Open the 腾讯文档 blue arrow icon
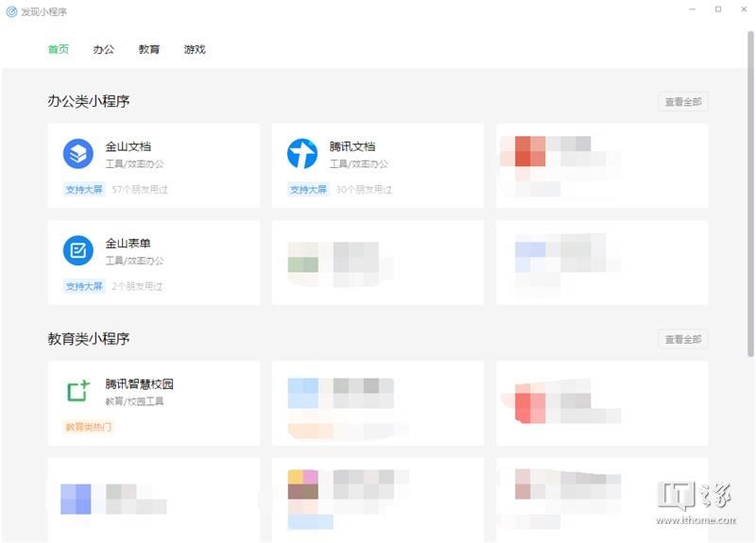This screenshot has height=543, width=756. coord(302,154)
